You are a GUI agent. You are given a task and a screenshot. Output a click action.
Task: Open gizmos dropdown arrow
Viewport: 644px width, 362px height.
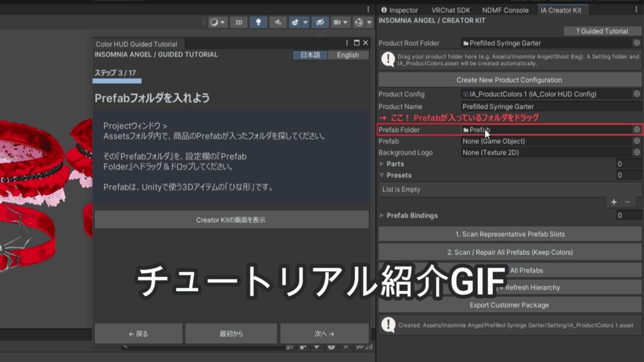(x=369, y=22)
